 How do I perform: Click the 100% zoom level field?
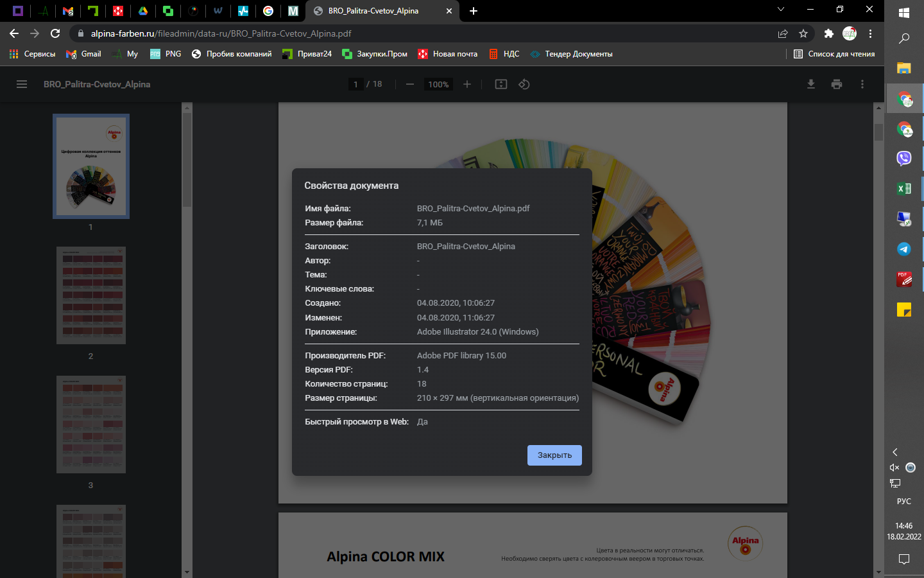(x=438, y=84)
